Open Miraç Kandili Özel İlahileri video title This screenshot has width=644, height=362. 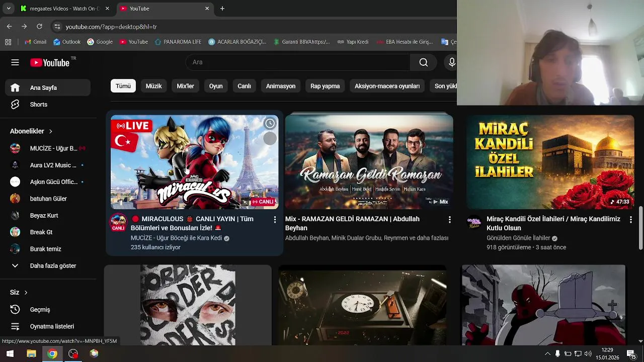[553, 223]
